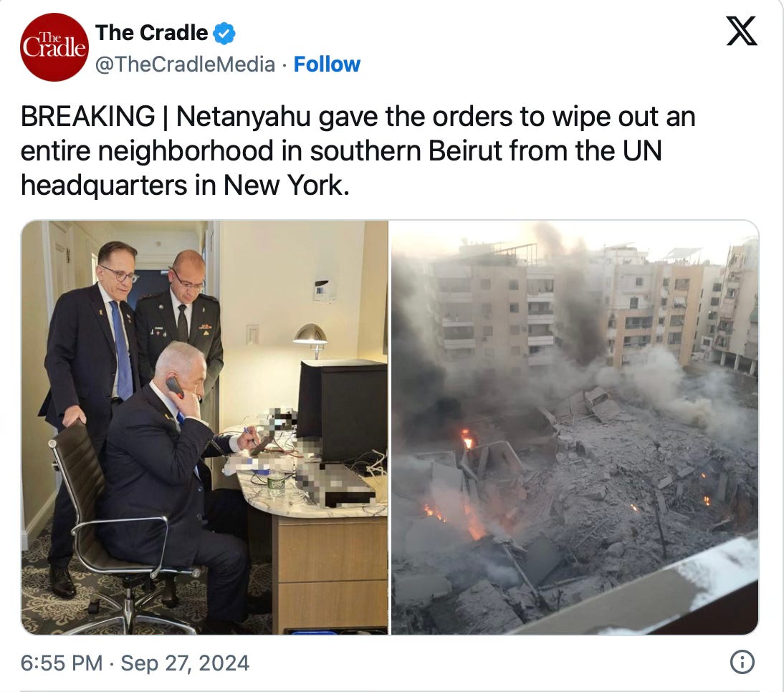Click the desk lamp in the left photo

[310, 340]
